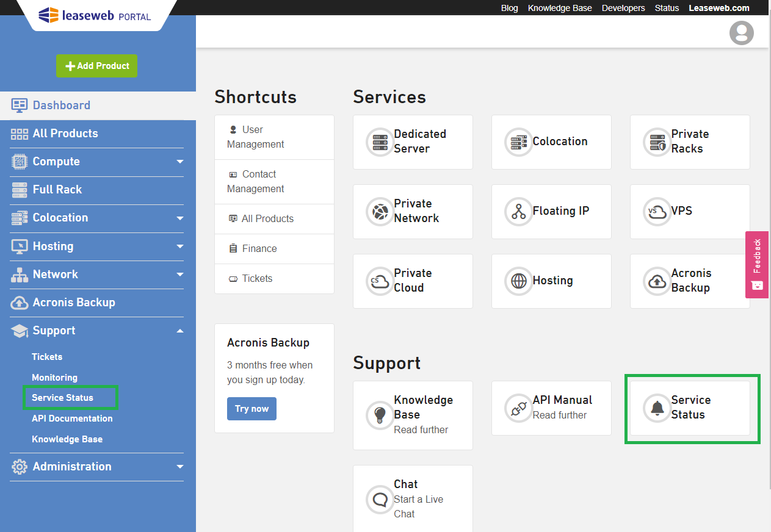Click the Hosting globe icon in Services

[x=518, y=281]
